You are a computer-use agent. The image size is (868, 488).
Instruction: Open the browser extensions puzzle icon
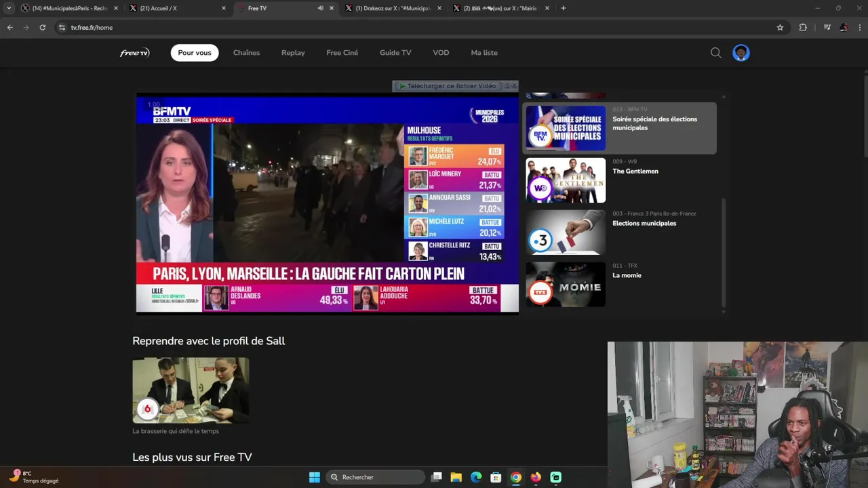803,27
